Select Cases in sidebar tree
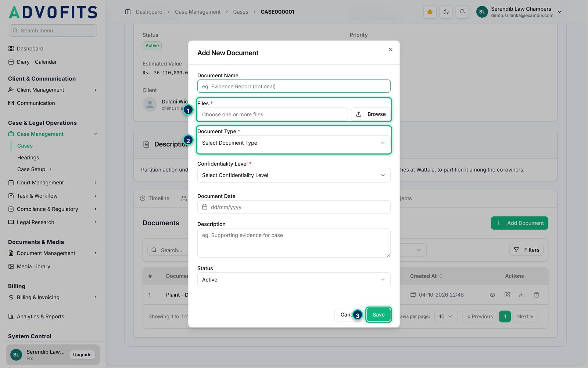The height and width of the screenshot is (368, 588). [x=25, y=146]
